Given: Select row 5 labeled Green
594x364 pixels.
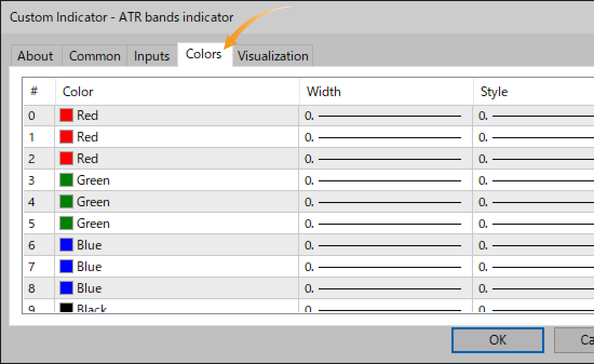Looking at the screenshot, I should 162,223.
